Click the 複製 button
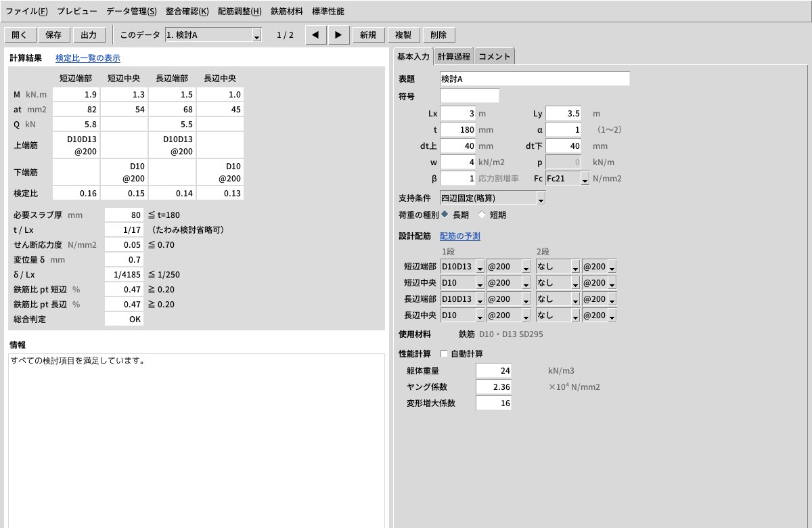 (403, 35)
